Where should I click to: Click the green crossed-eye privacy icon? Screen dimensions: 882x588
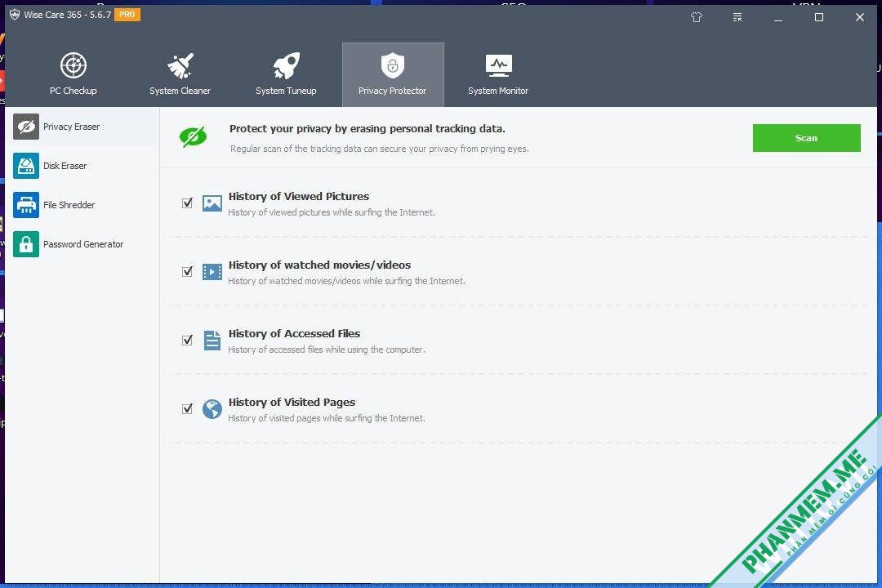pos(193,136)
